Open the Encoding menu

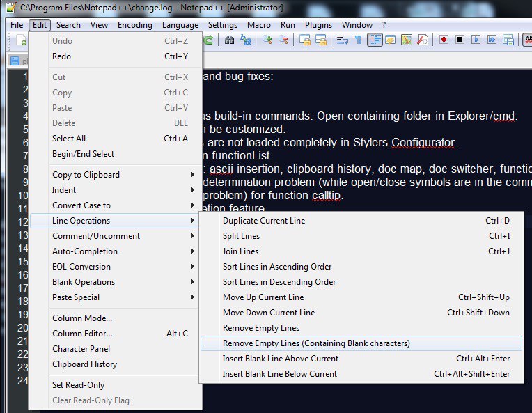tap(134, 25)
